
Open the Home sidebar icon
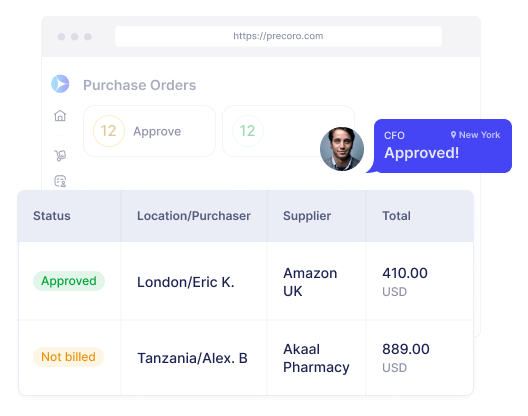point(60,116)
